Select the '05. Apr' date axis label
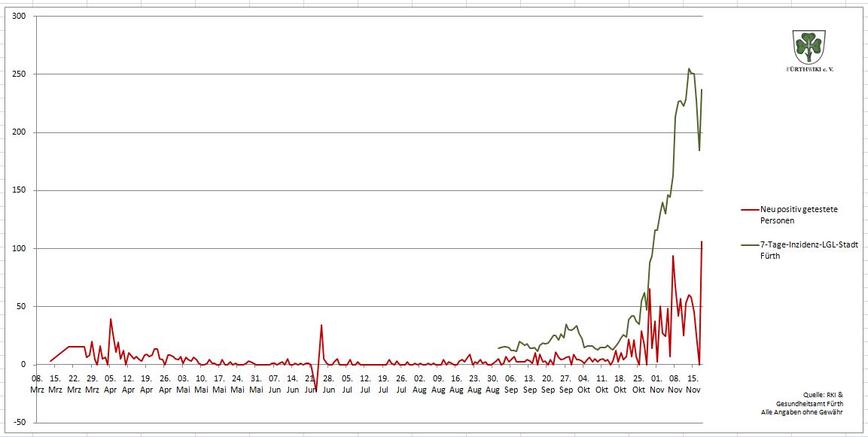868x437 pixels. (x=110, y=384)
